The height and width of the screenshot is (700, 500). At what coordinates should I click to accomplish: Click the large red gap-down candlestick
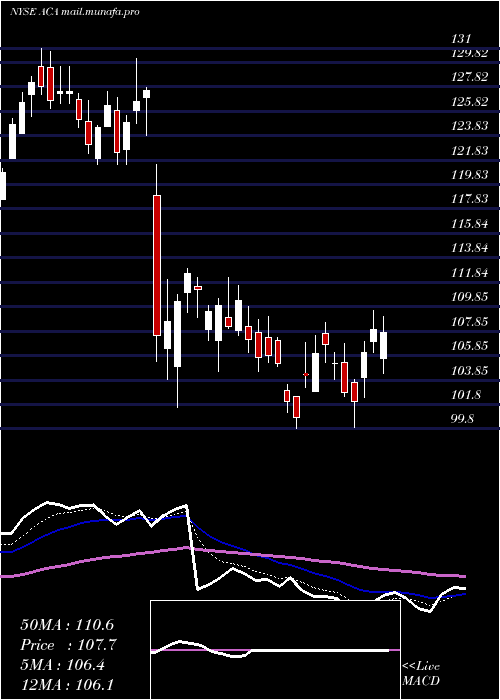(x=157, y=265)
